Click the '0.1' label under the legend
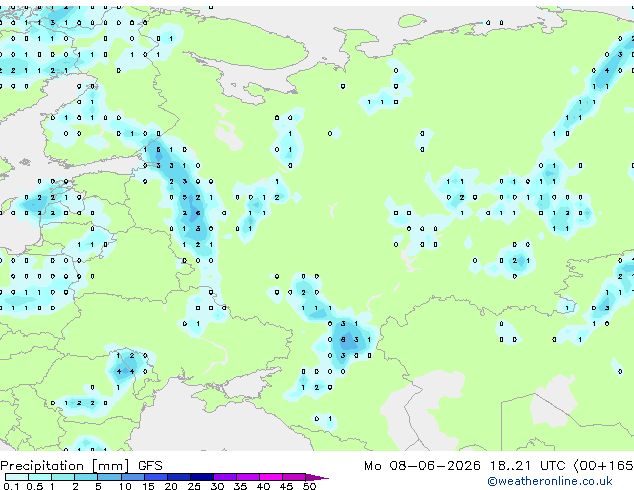 (x=11, y=486)
